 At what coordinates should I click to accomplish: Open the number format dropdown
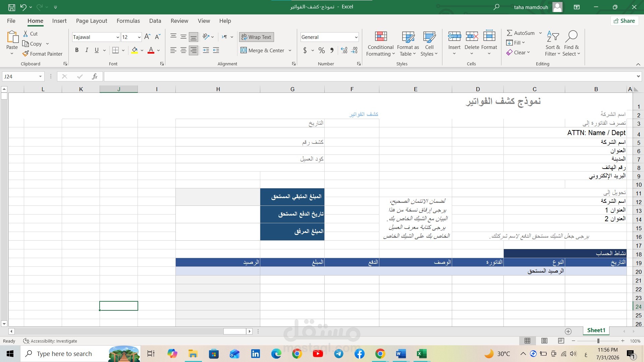(356, 37)
